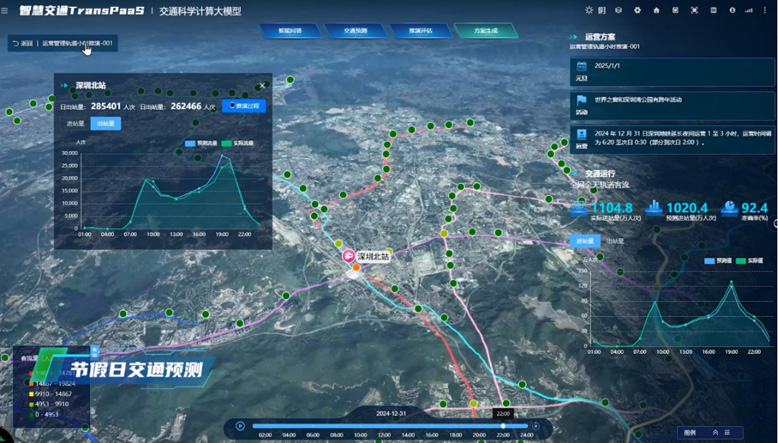The width and height of the screenshot is (778, 443).
Task: Click the settings gear icon in header
Action: point(636,10)
